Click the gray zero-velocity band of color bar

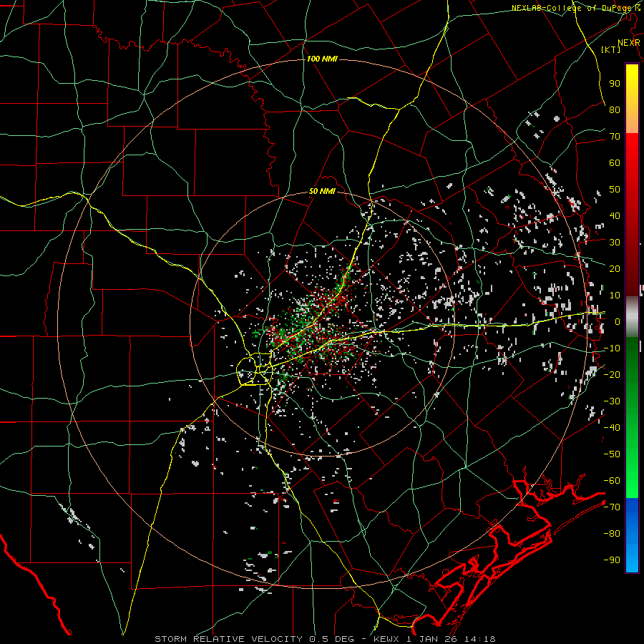[x=632, y=317]
